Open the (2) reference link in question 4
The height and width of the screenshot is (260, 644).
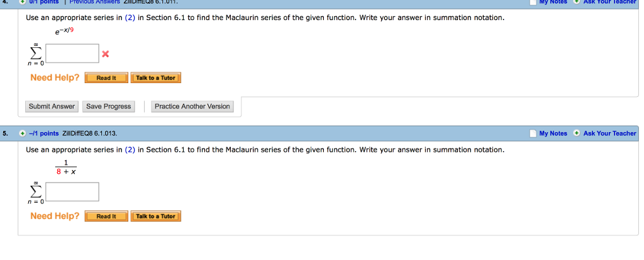[130, 18]
